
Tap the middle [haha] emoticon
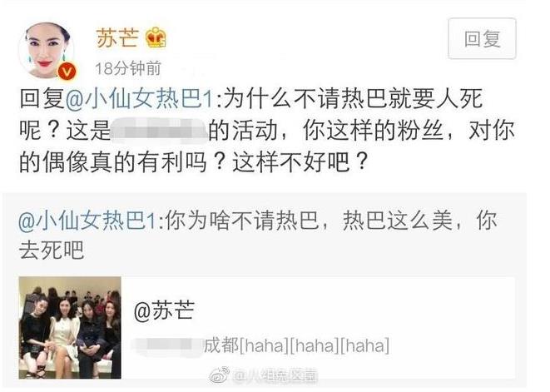[x=315, y=345]
